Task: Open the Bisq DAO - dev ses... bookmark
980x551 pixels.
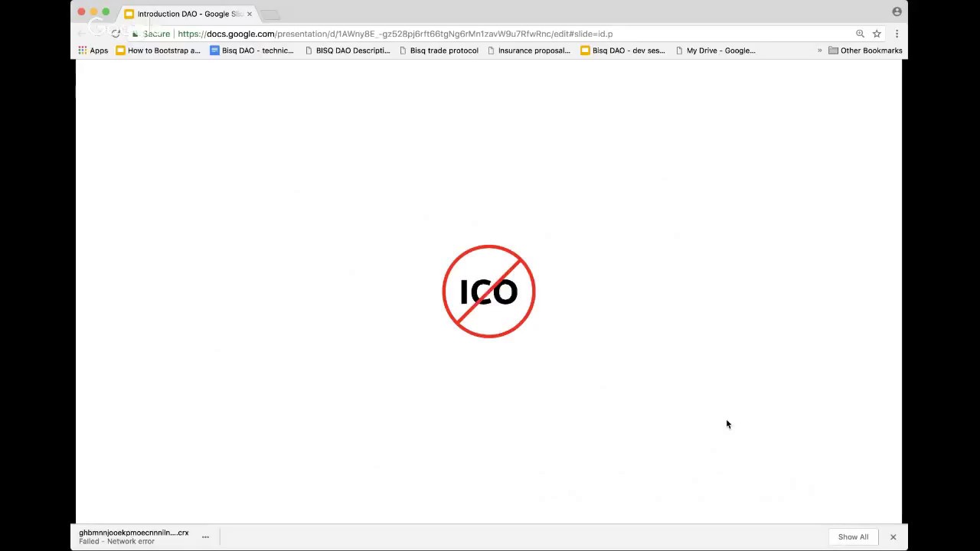Action: 622,51
